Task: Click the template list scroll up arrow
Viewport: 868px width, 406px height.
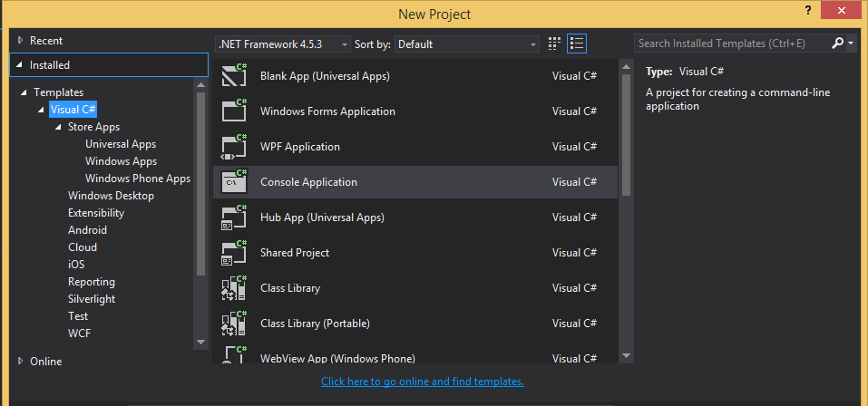Action: click(x=626, y=67)
